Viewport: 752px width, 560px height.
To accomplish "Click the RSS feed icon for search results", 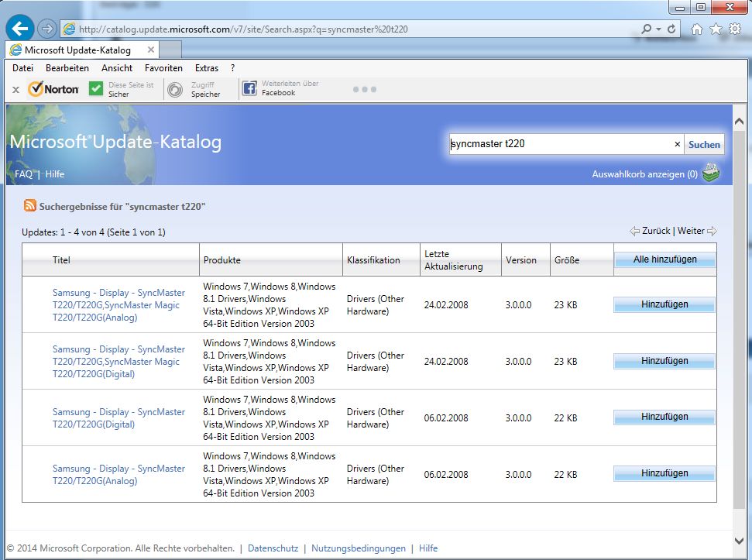I will click(x=29, y=206).
